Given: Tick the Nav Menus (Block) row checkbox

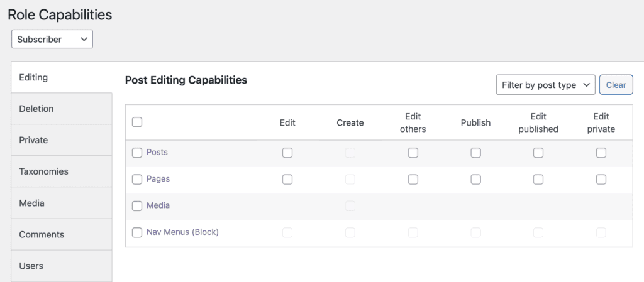Looking at the screenshot, I should (x=137, y=233).
